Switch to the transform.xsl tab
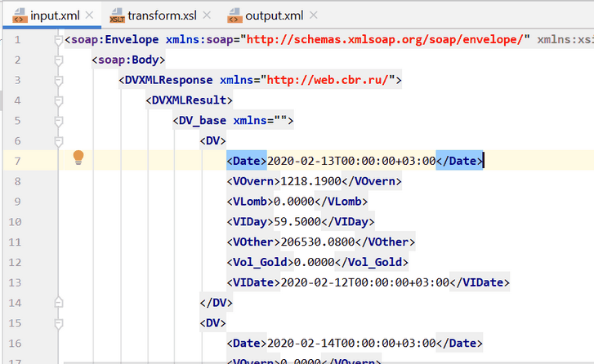The image size is (594, 364). point(161,15)
